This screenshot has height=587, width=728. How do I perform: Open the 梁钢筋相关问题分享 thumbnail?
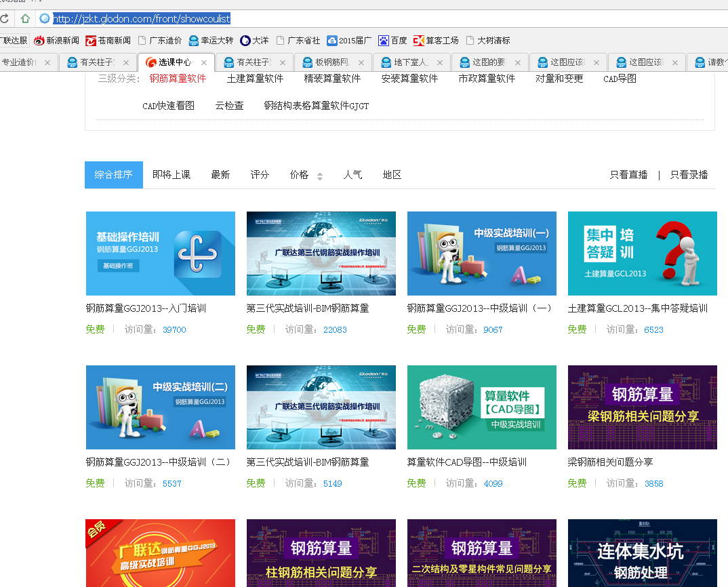pos(643,407)
